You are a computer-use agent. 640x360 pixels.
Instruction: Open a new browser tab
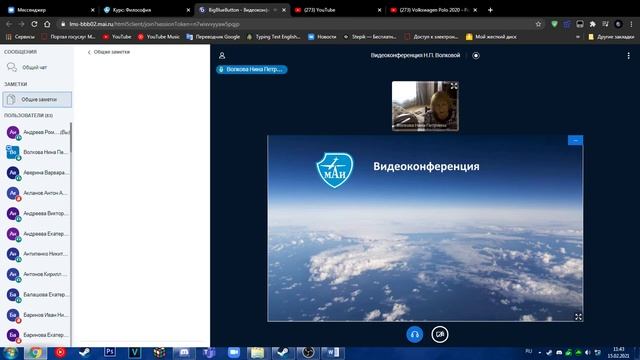(x=490, y=10)
